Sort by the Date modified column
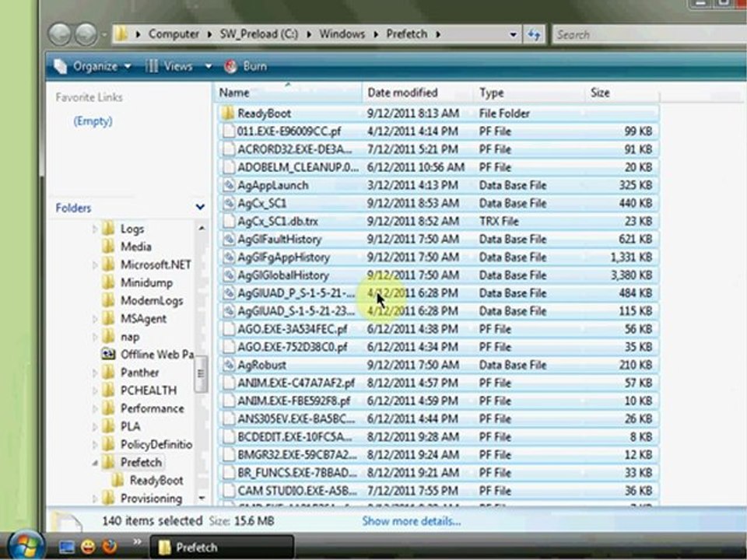This screenshot has height=560, width=747. click(x=419, y=93)
